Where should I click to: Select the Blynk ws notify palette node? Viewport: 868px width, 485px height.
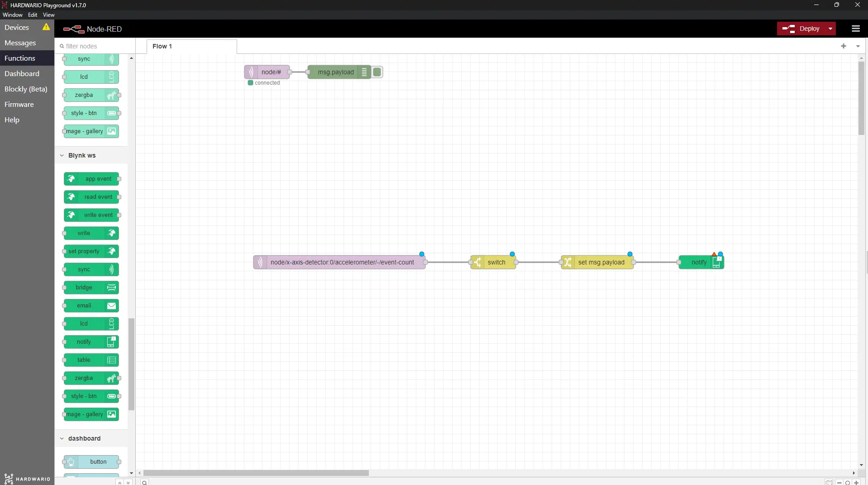pyautogui.click(x=91, y=342)
